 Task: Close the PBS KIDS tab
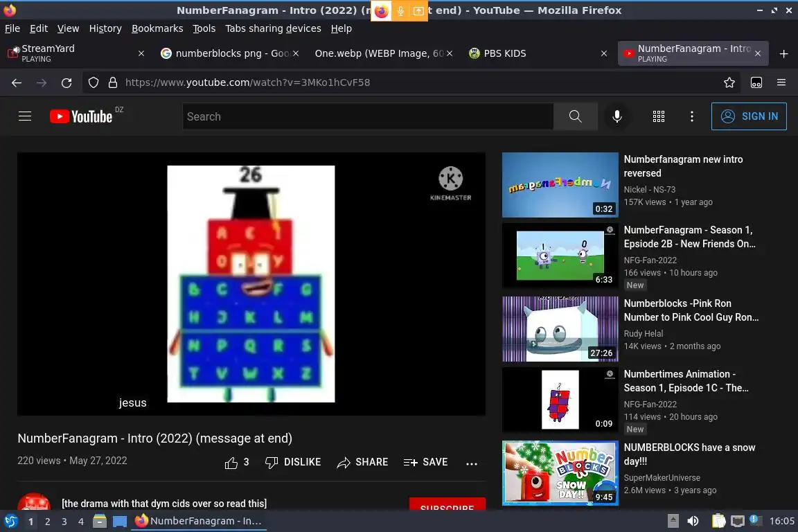(x=604, y=53)
